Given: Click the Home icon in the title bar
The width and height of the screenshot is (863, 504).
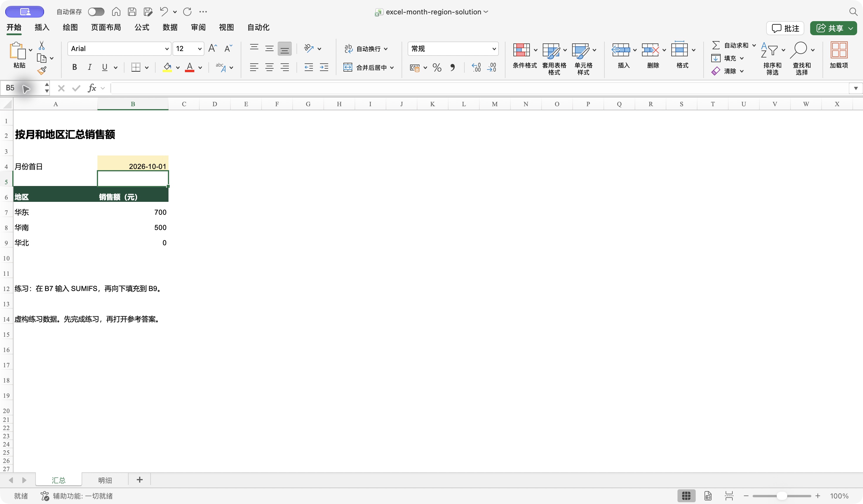Looking at the screenshot, I should click(116, 12).
